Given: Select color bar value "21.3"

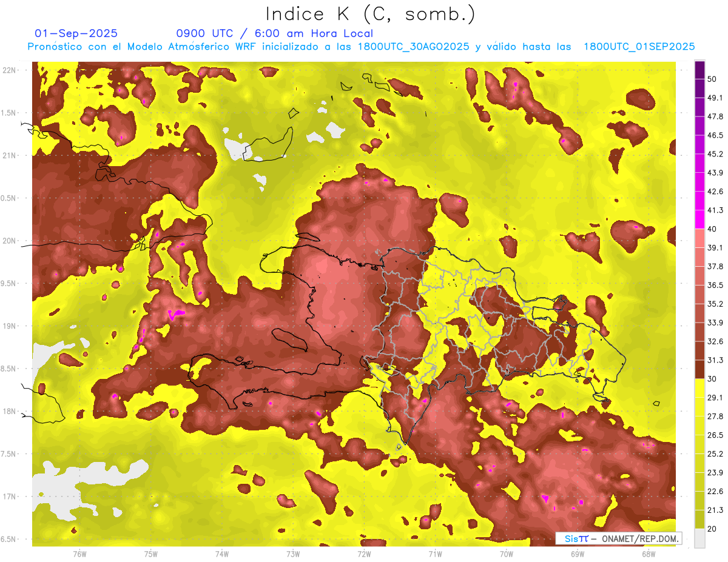Looking at the screenshot, I should coord(715,510).
